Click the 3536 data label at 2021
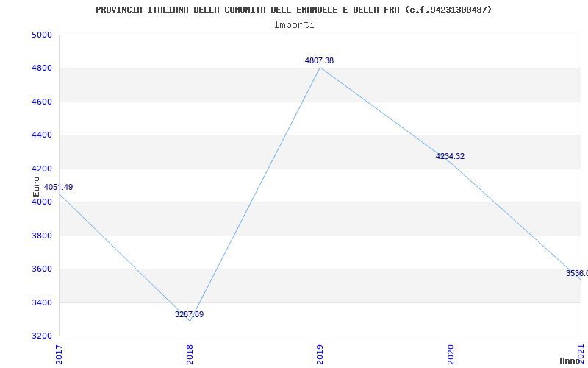The width and height of the screenshot is (588, 368). [577, 273]
